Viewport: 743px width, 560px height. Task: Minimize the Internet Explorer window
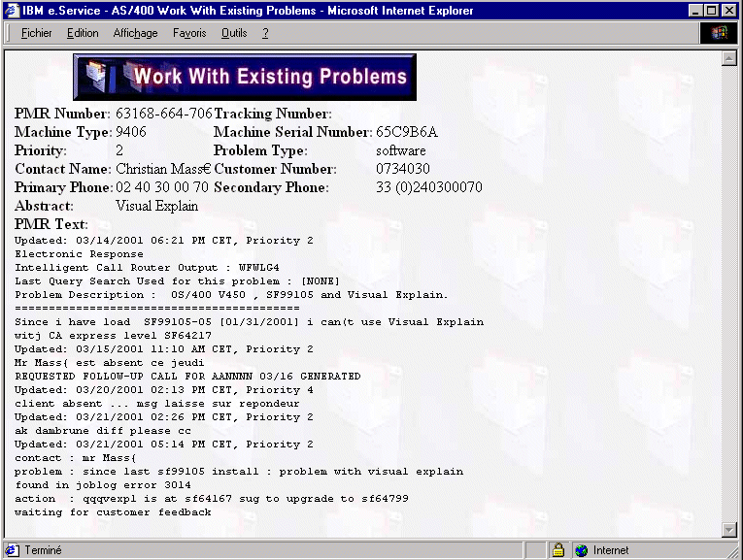pos(695,11)
